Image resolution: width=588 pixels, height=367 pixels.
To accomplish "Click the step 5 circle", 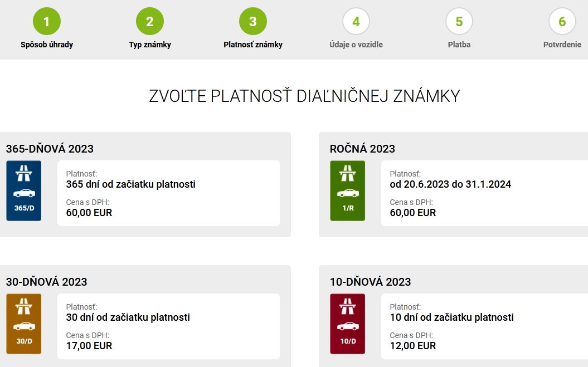I will [x=459, y=22].
